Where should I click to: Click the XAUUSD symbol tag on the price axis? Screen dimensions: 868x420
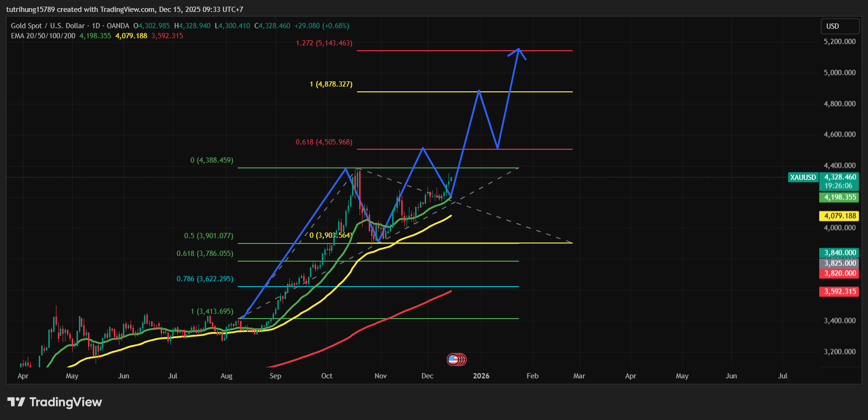click(803, 177)
